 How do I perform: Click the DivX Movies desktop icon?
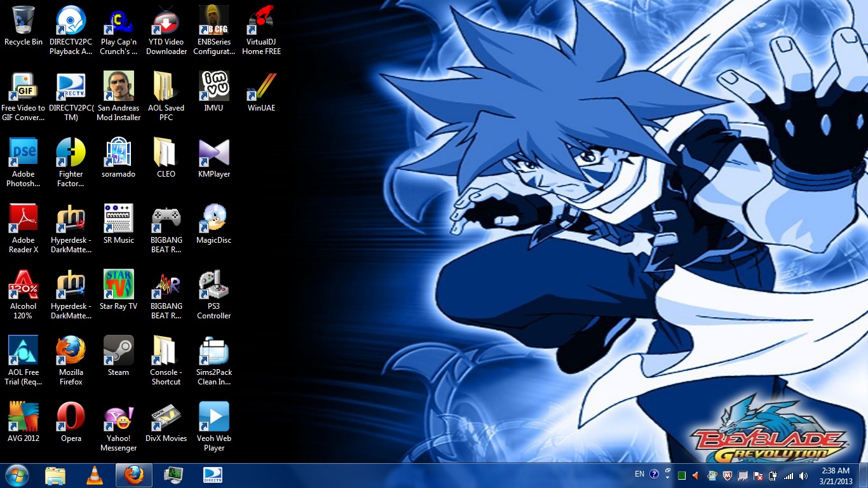pos(166,422)
